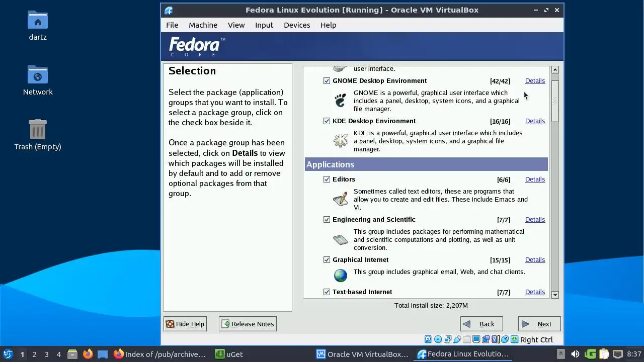Click the network tray icon
The height and width of the screenshot is (362, 644).
coord(618,354)
